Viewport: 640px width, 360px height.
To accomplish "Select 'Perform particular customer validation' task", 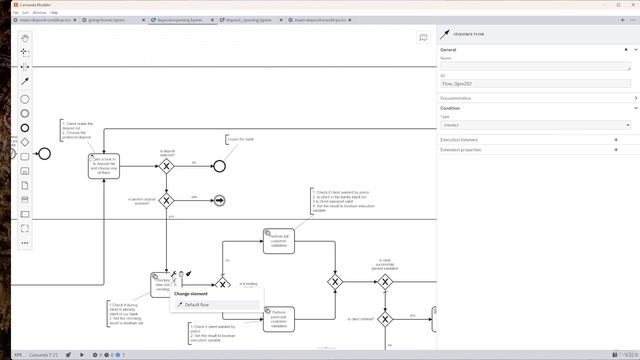I will pos(279,319).
